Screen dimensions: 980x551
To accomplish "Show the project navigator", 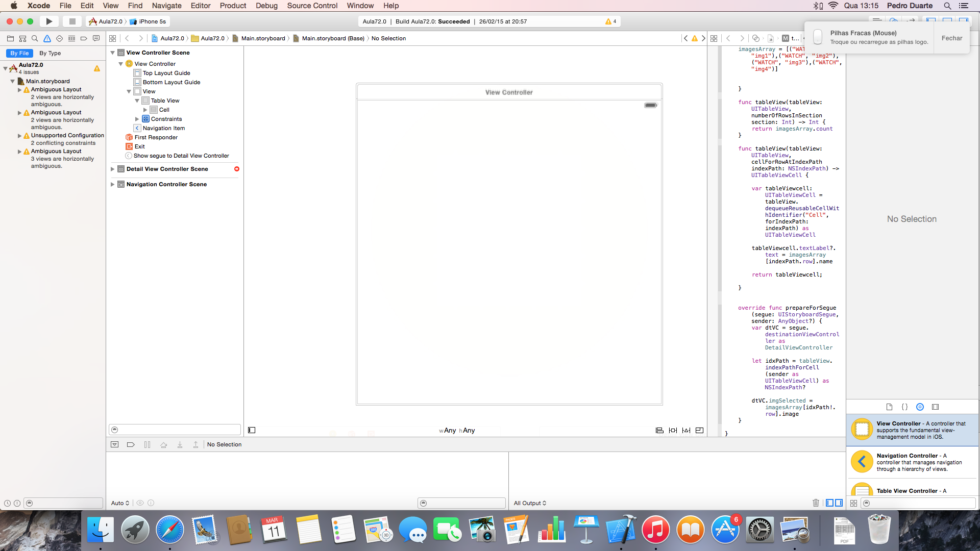I will tap(10, 38).
